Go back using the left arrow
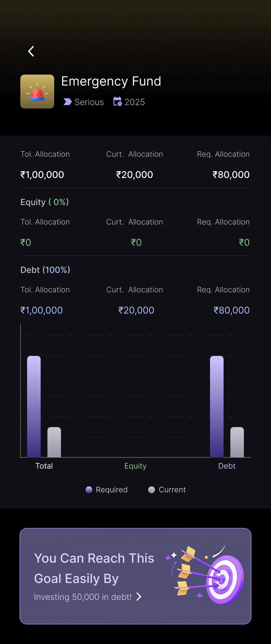Image resolution: width=271 pixels, height=644 pixels. tap(31, 51)
